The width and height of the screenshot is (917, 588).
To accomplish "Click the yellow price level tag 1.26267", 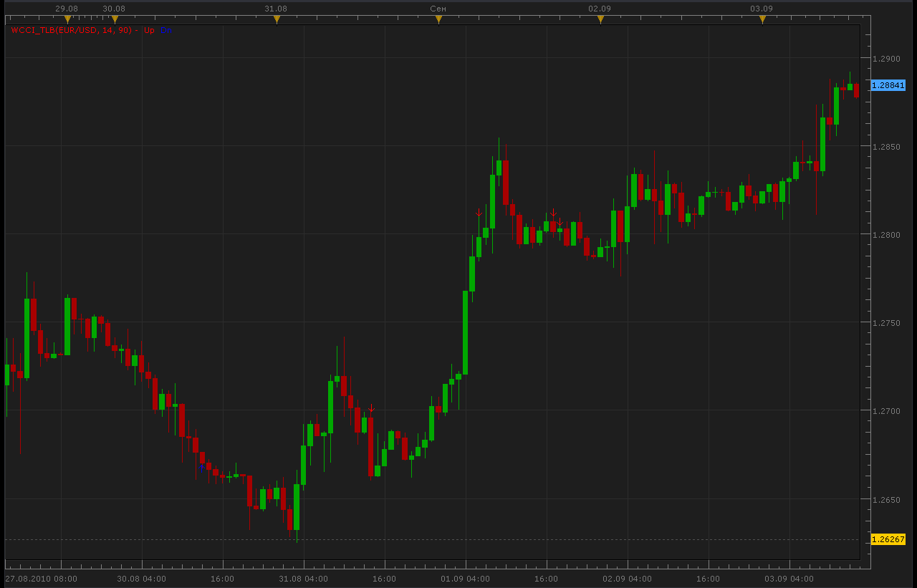I will click(x=888, y=539).
